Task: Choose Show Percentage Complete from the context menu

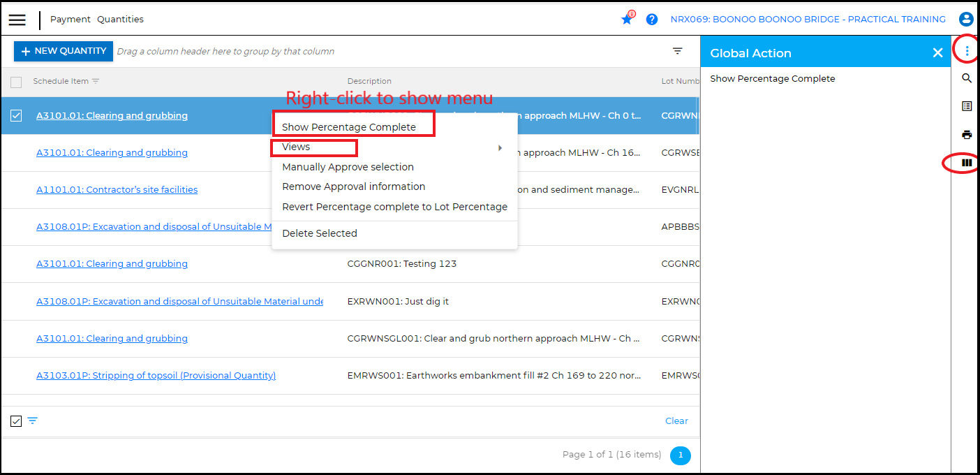Action: [x=347, y=127]
